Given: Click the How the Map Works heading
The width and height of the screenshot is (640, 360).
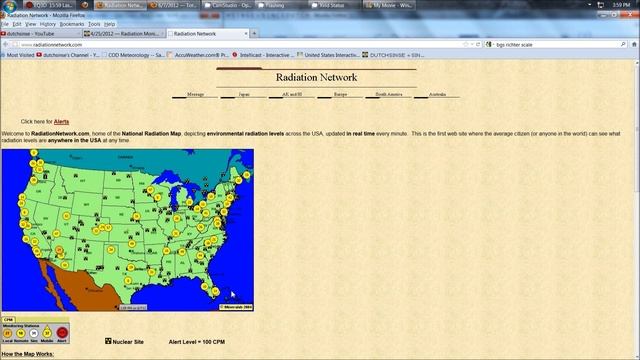Looking at the screenshot, I should (27, 354).
